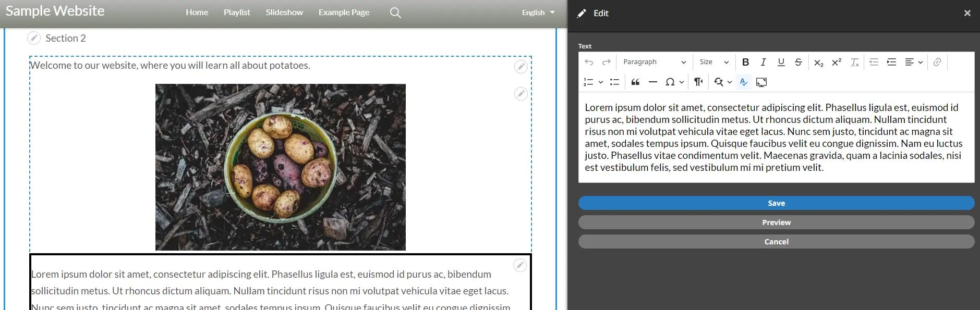This screenshot has width=980, height=310.
Task: Insert a horizontal line
Action: click(x=652, y=82)
